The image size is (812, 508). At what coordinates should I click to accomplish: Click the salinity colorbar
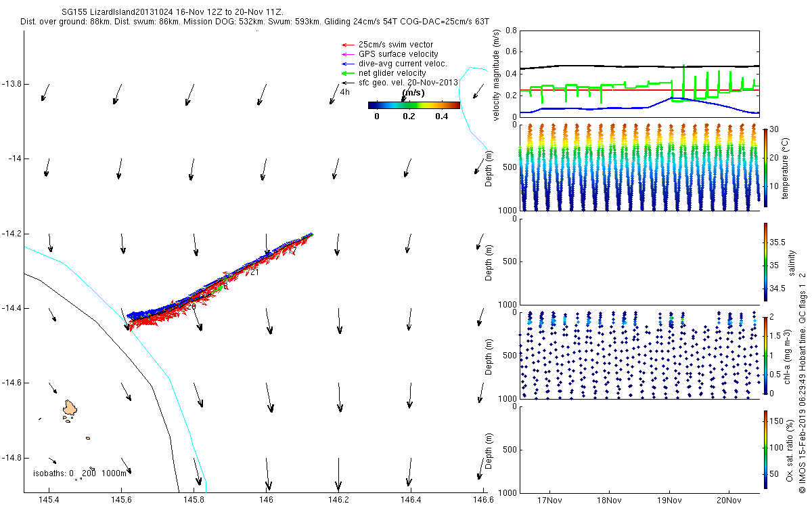tap(765, 261)
